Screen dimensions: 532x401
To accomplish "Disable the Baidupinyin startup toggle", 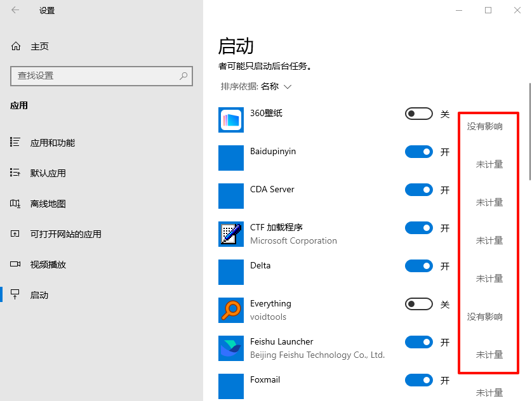I will (x=418, y=152).
